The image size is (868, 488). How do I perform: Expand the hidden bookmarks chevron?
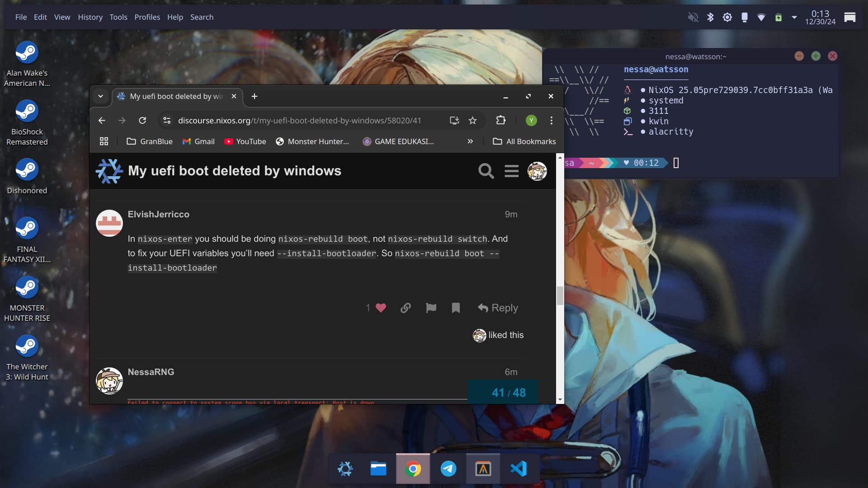coord(470,141)
